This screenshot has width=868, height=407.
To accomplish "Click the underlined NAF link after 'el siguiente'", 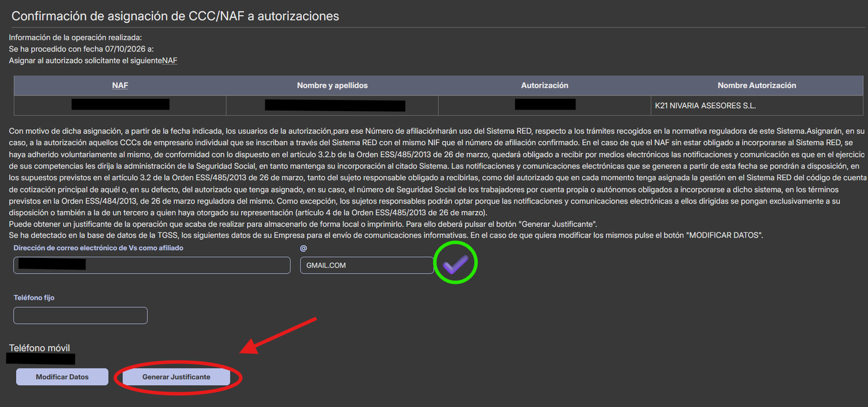I will click(x=170, y=60).
